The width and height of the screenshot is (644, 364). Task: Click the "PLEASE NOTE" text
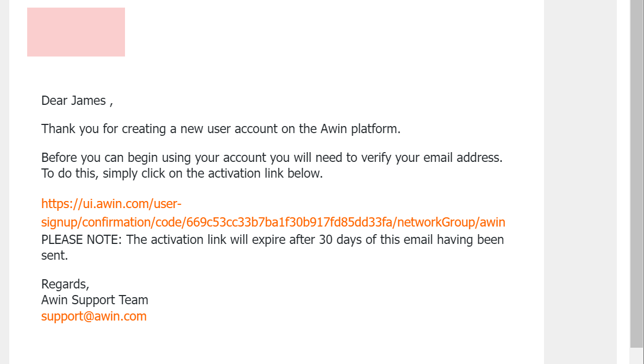tap(82, 240)
